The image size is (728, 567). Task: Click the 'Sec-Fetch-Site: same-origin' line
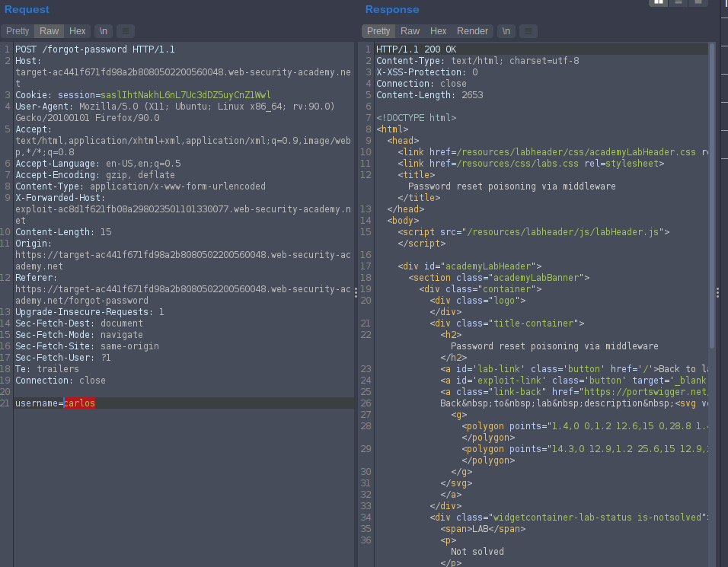[88, 346]
